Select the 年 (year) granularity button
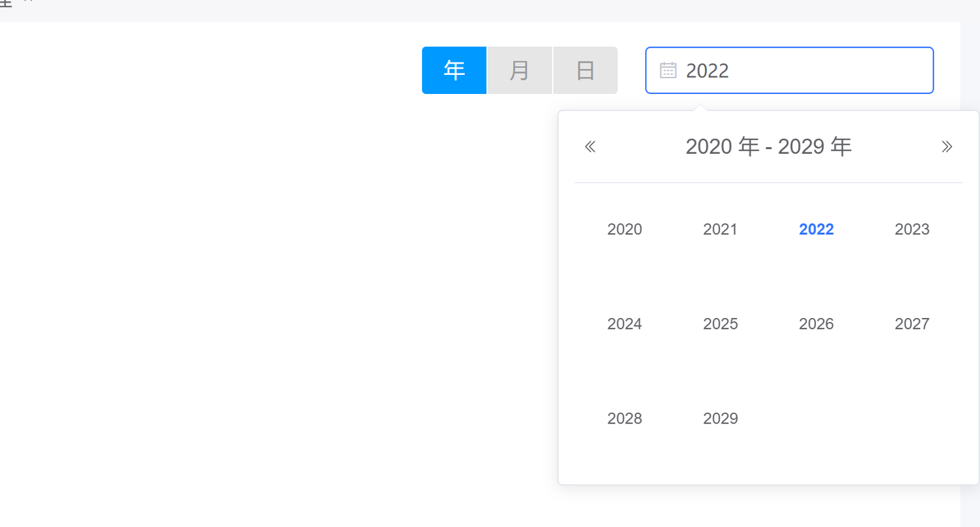Image resolution: width=980 pixels, height=527 pixels. (454, 69)
